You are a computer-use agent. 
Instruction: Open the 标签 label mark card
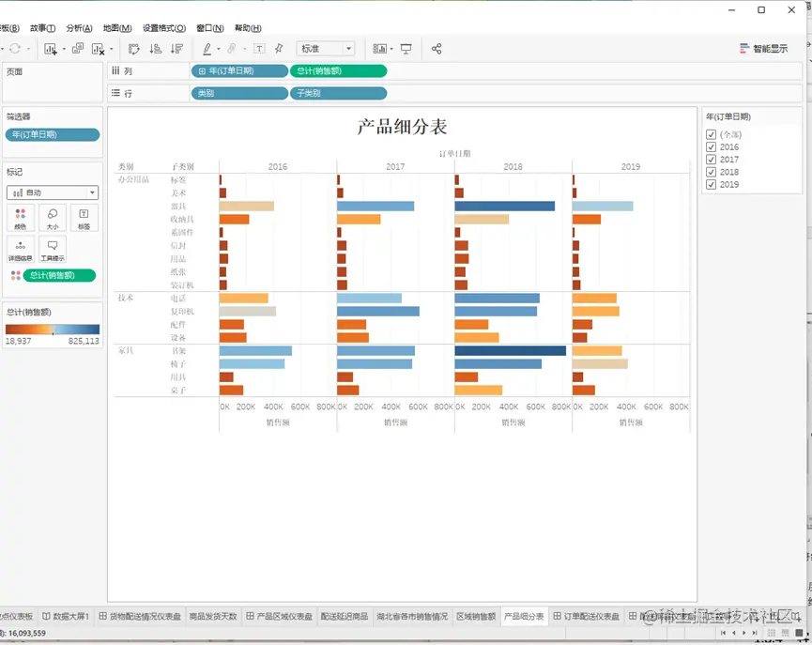pyautogui.click(x=84, y=218)
